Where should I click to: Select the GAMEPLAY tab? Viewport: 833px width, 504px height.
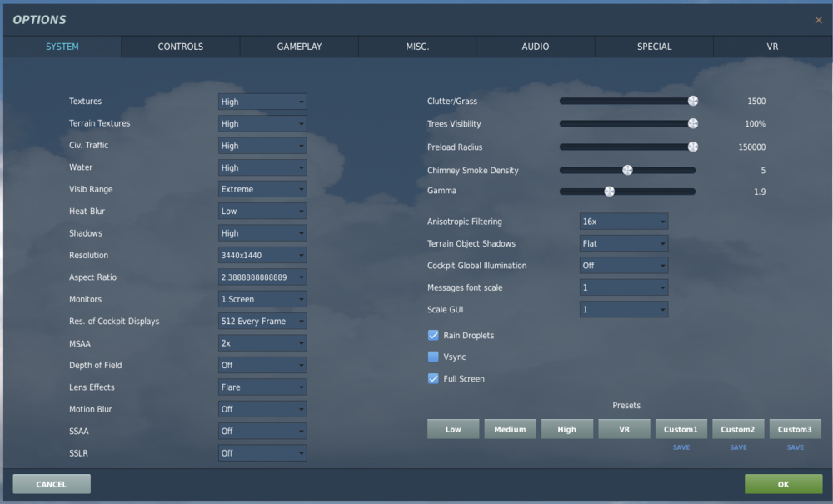[299, 47]
